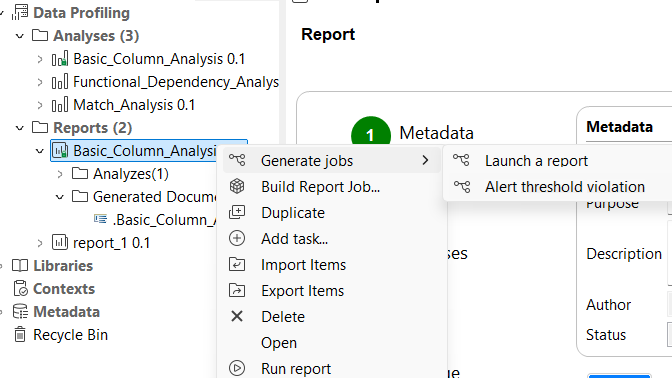Collapse the Analyses folder
This screenshot has height=382, width=672.
20,36
